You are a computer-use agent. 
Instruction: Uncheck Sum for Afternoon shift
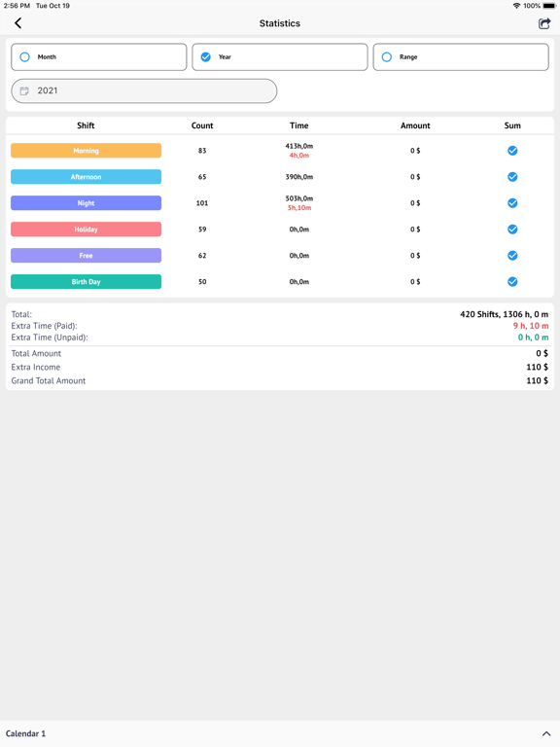(512, 177)
